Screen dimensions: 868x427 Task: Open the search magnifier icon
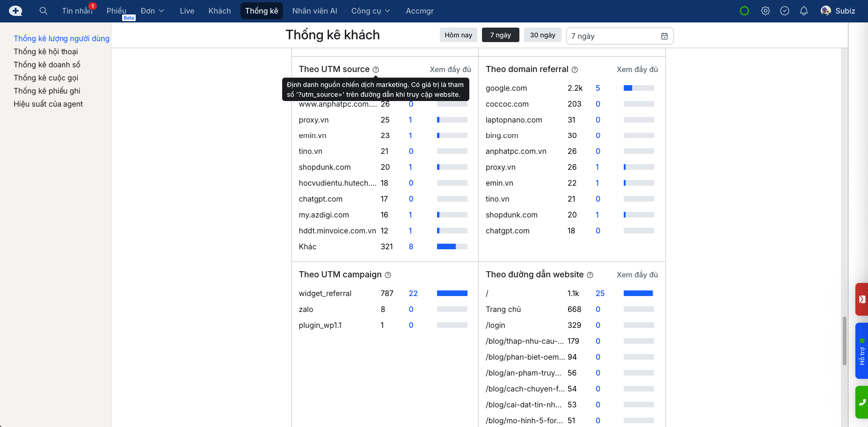(x=44, y=11)
